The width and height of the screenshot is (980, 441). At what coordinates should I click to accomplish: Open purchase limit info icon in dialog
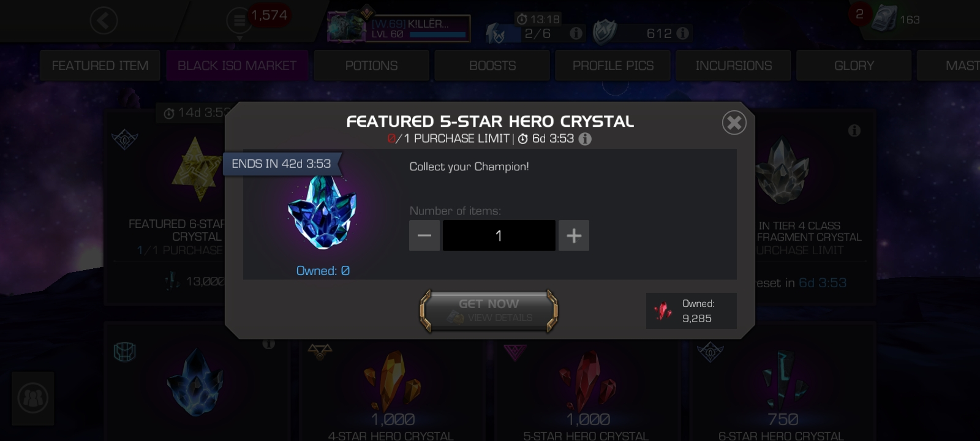(585, 139)
